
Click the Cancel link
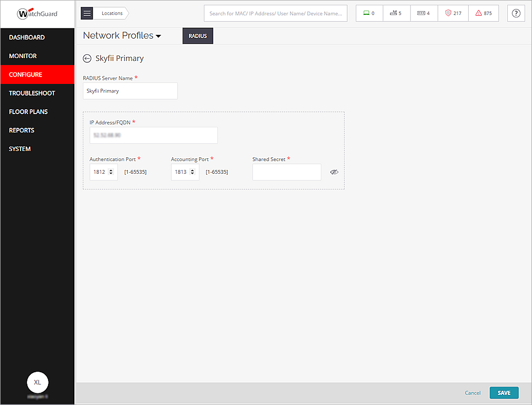click(x=472, y=393)
